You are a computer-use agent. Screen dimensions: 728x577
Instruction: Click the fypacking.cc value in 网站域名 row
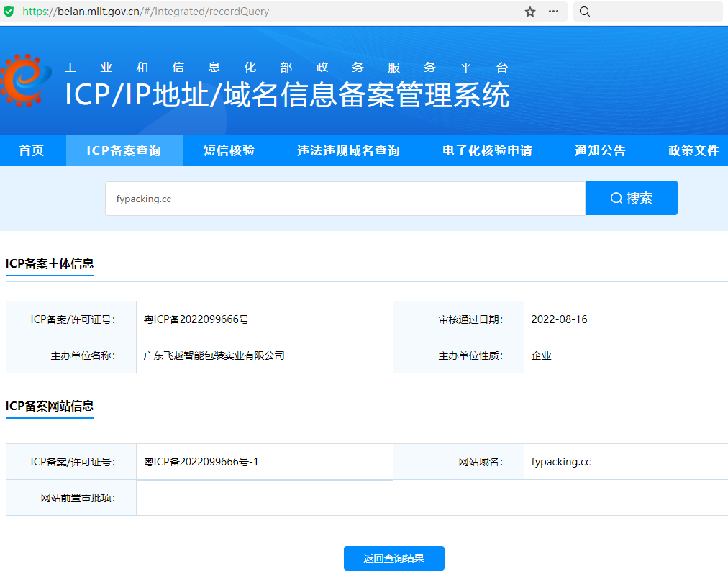click(x=560, y=462)
